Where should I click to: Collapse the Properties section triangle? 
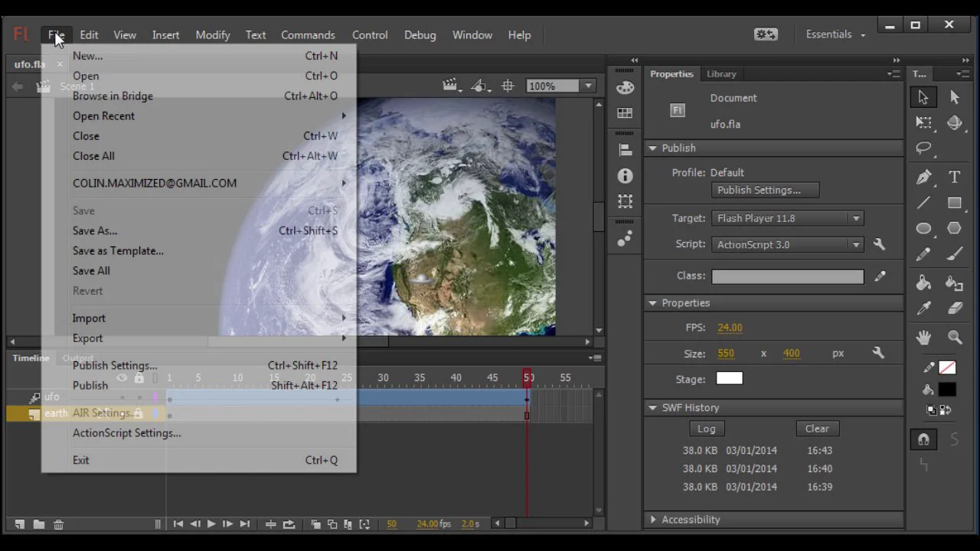pos(653,303)
